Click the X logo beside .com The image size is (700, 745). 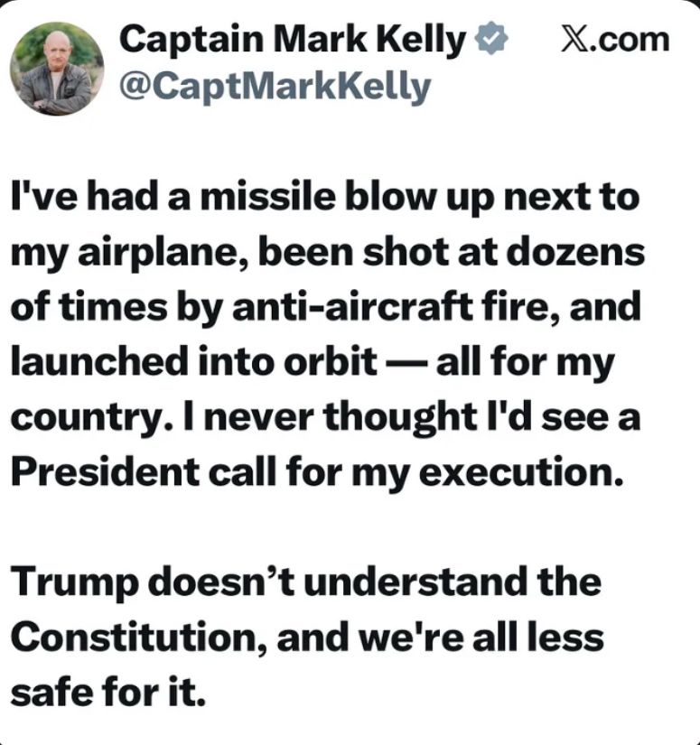coord(575,39)
